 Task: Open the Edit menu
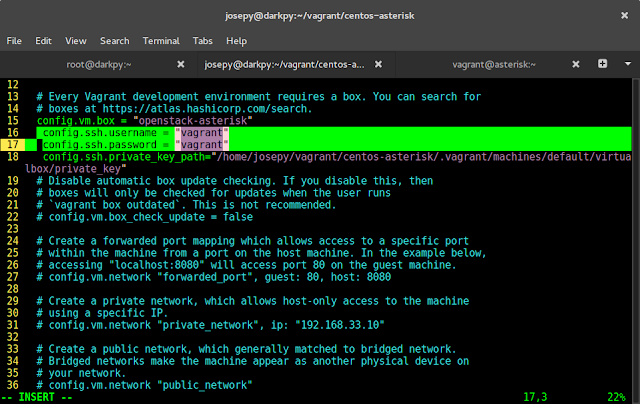click(x=43, y=41)
